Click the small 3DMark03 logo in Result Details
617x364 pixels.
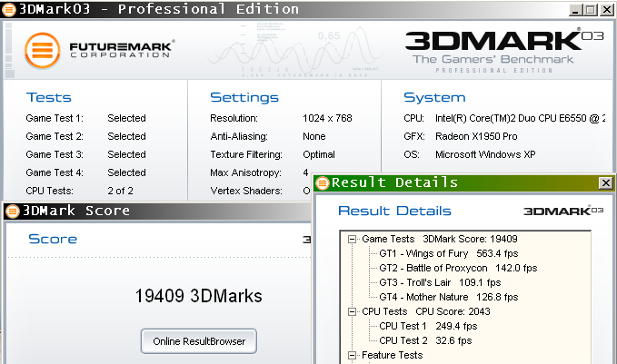(563, 211)
